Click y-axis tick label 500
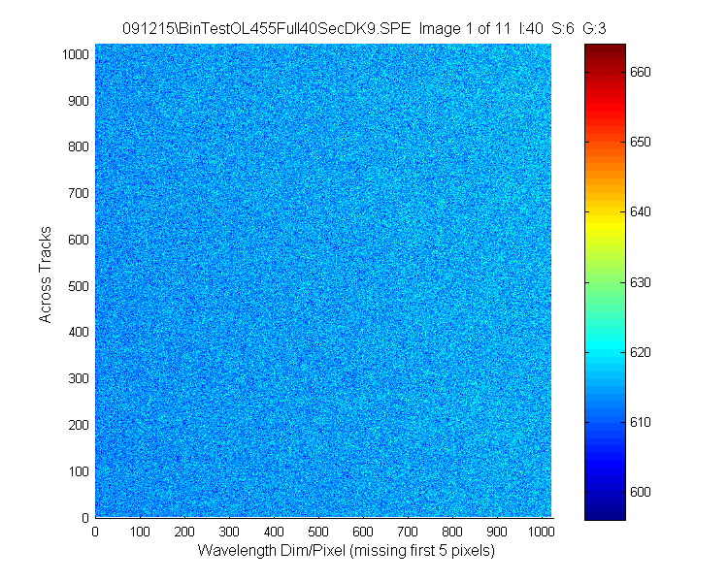Viewport: 728px width, 582px height. coord(79,286)
